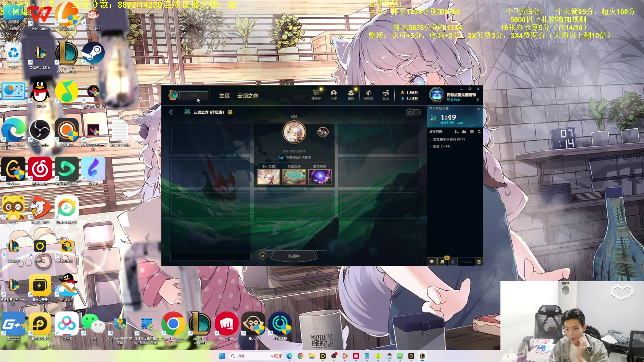The image size is (644, 362).
Task: Open 网易云音乐 desktop shortcut
Action: 40,171
